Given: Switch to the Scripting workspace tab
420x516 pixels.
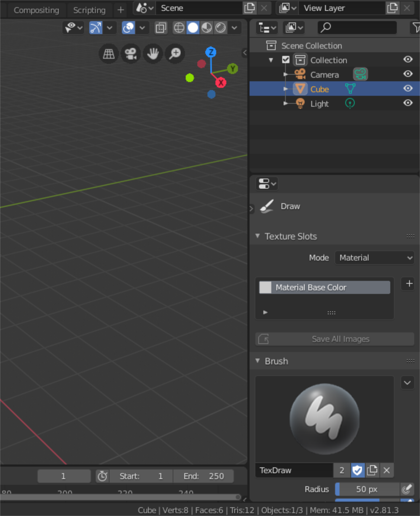Looking at the screenshot, I should tap(89, 10).
